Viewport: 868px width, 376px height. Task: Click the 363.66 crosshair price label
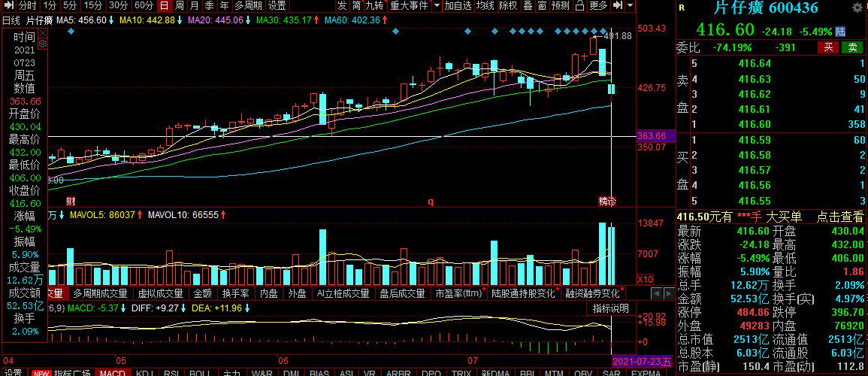(656, 135)
